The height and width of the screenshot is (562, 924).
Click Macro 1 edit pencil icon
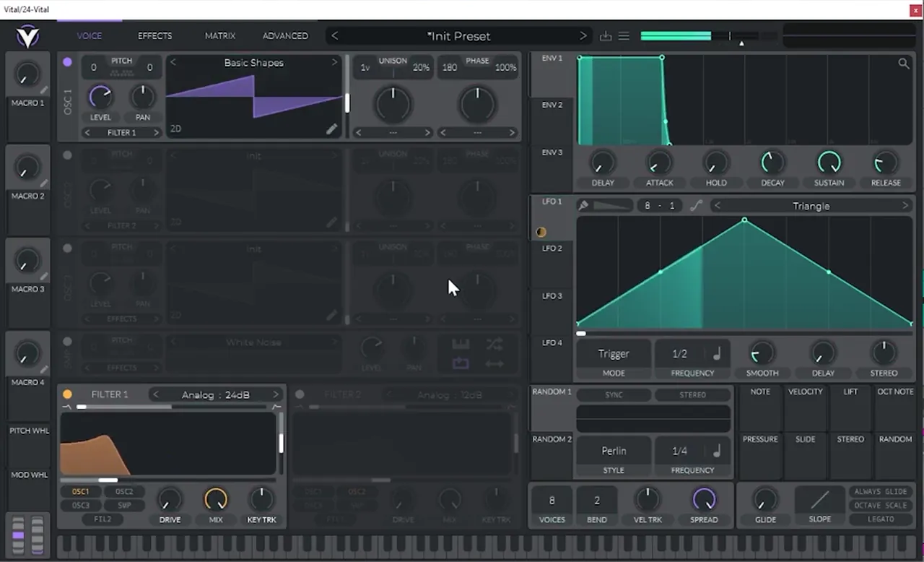pos(45,90)
